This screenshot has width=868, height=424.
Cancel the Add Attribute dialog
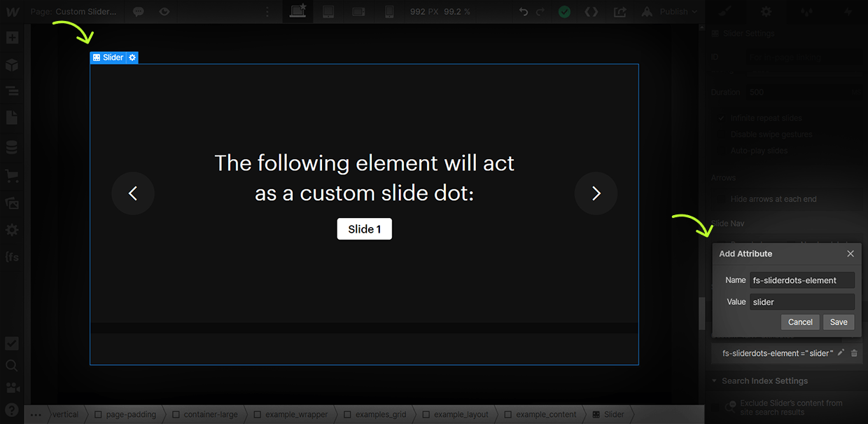click(800, 322)
